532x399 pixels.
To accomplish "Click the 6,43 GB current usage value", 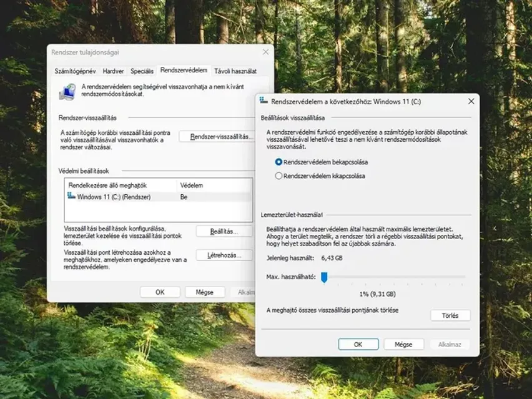I will tap(332, 259).
